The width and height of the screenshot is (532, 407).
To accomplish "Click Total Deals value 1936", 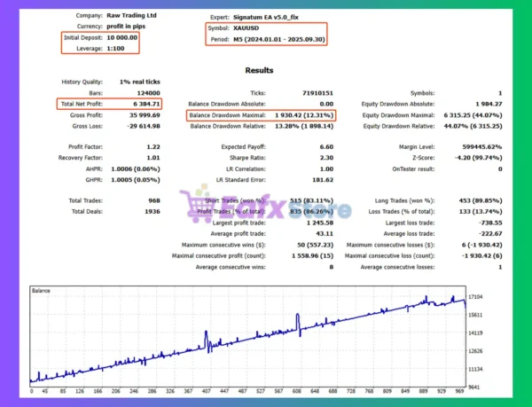I will click(153, 212).
